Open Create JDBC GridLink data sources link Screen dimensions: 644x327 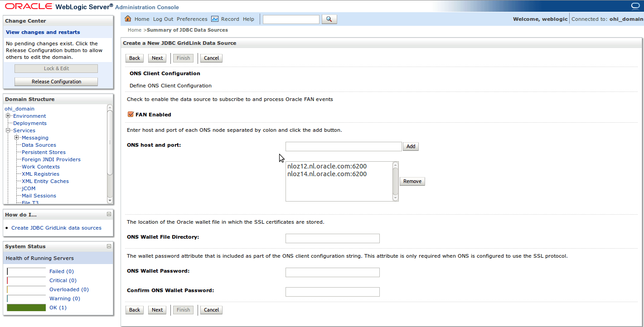pyautogui.click(x=56, y=228)
